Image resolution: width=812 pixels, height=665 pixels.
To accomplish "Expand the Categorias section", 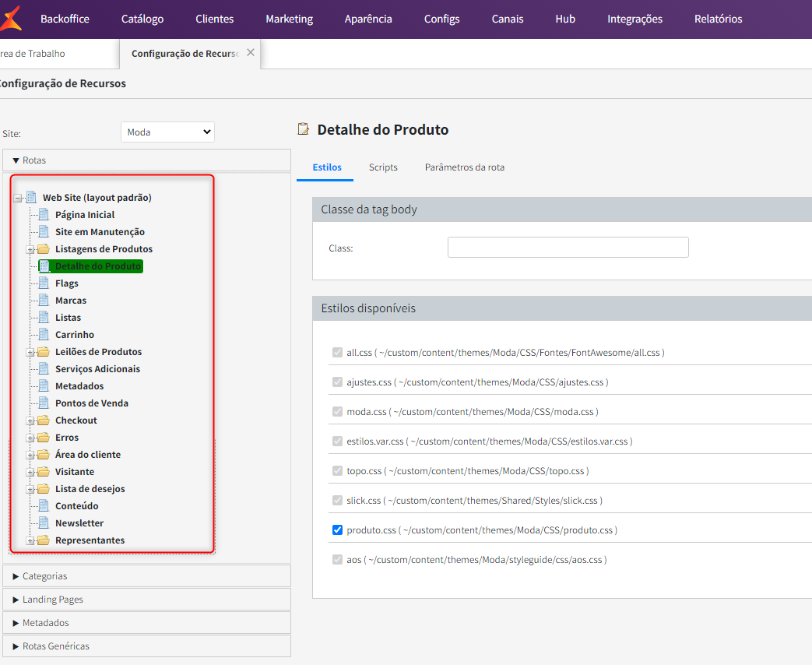I will click(146, 576).
